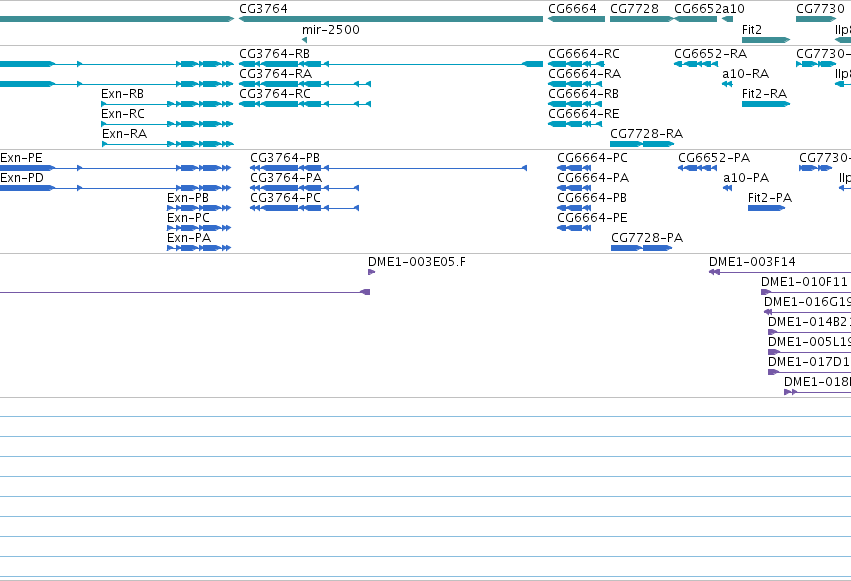Click the mir-2500 gene marker

pos(304,40)
